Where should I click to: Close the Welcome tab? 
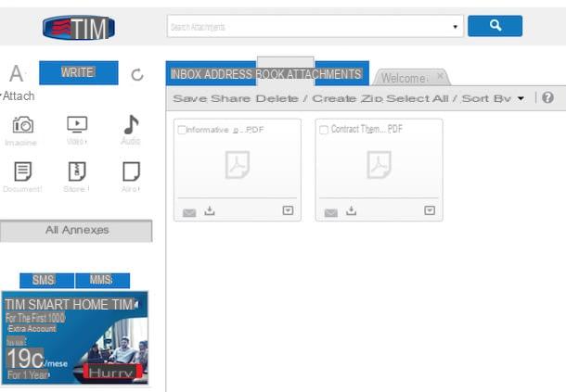tap(440, 76)
